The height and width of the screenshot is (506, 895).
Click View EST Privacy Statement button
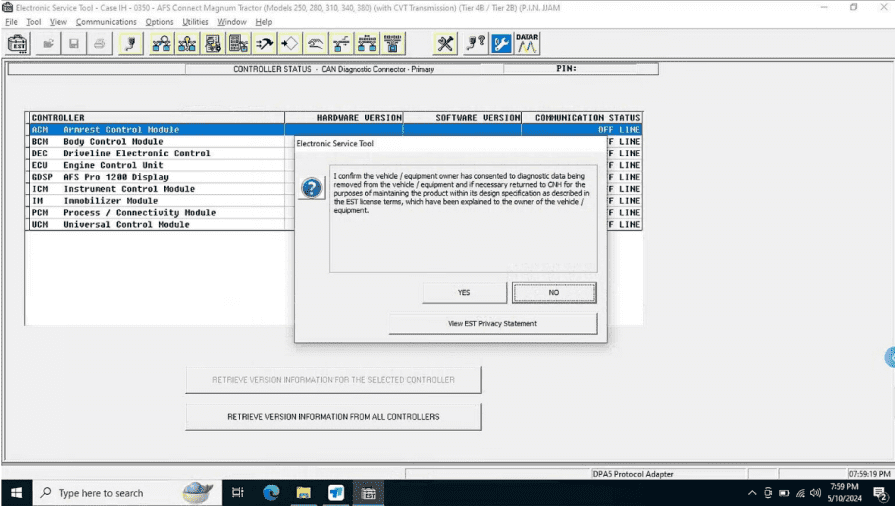[492, 324]
